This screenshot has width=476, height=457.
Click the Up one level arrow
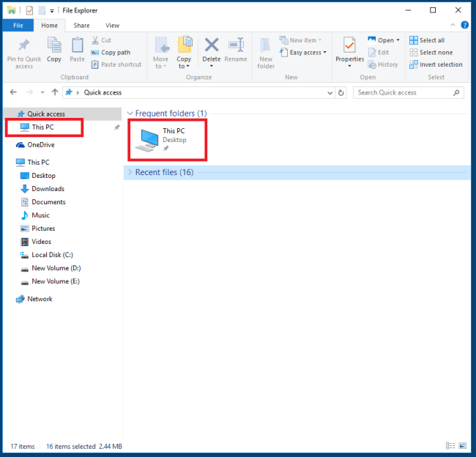coord(55,92)
